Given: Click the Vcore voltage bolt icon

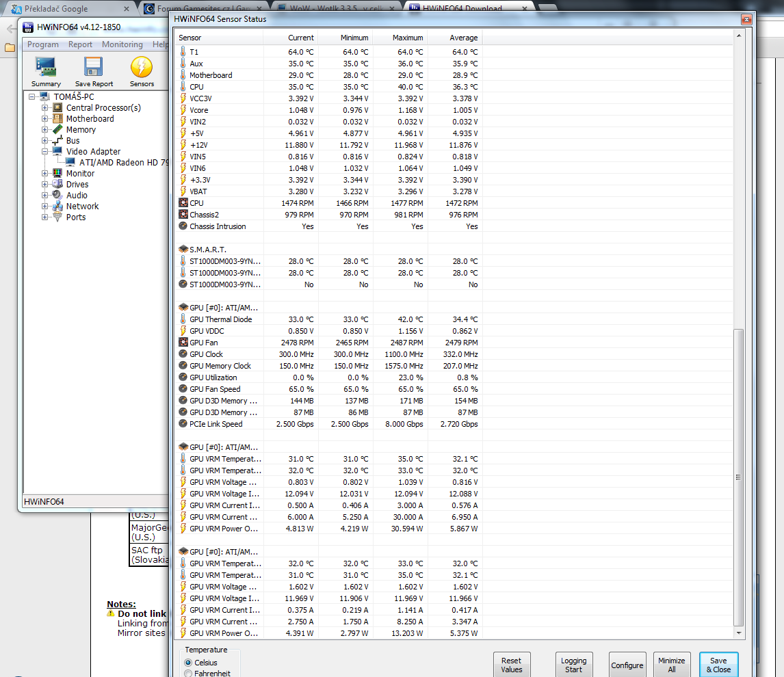Looking at the screenshot, I should coord(183,110).
